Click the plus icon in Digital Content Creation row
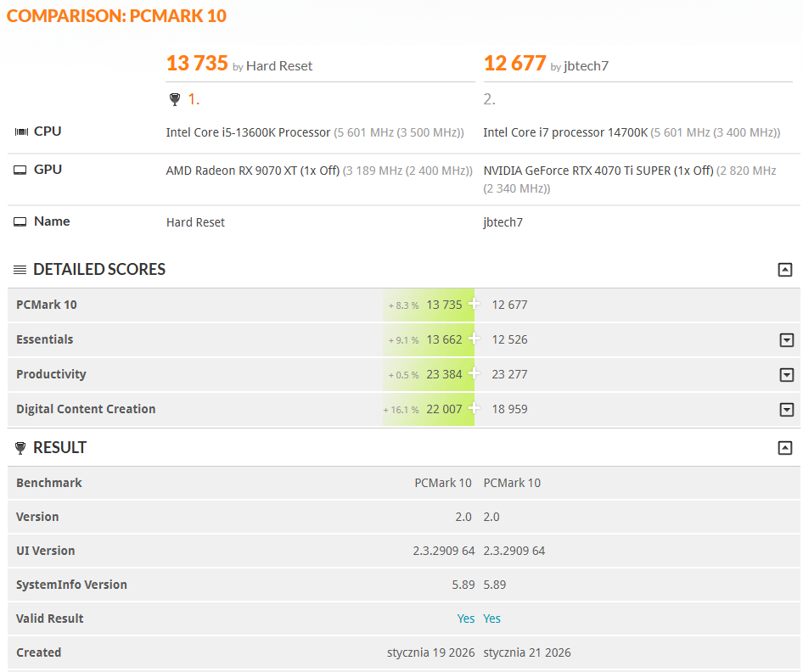The height and width of the screenshot is (672, 803). (x=474, y=408)
